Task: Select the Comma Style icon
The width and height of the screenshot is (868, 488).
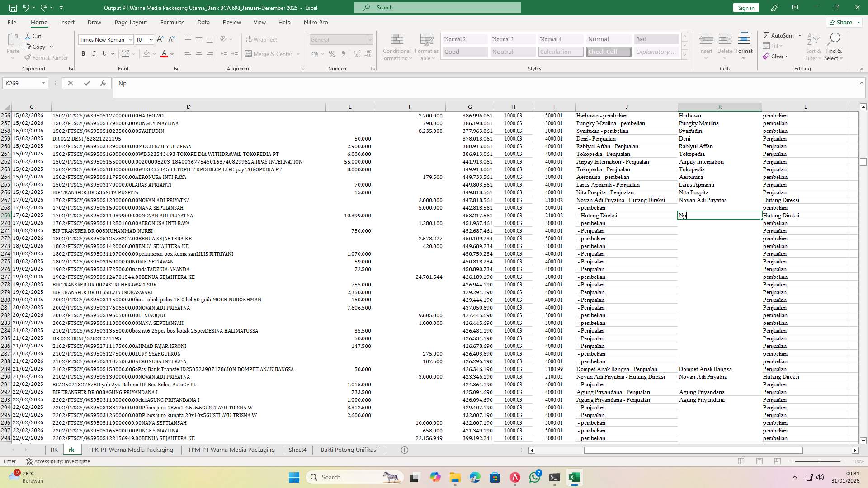Action: 343,54
